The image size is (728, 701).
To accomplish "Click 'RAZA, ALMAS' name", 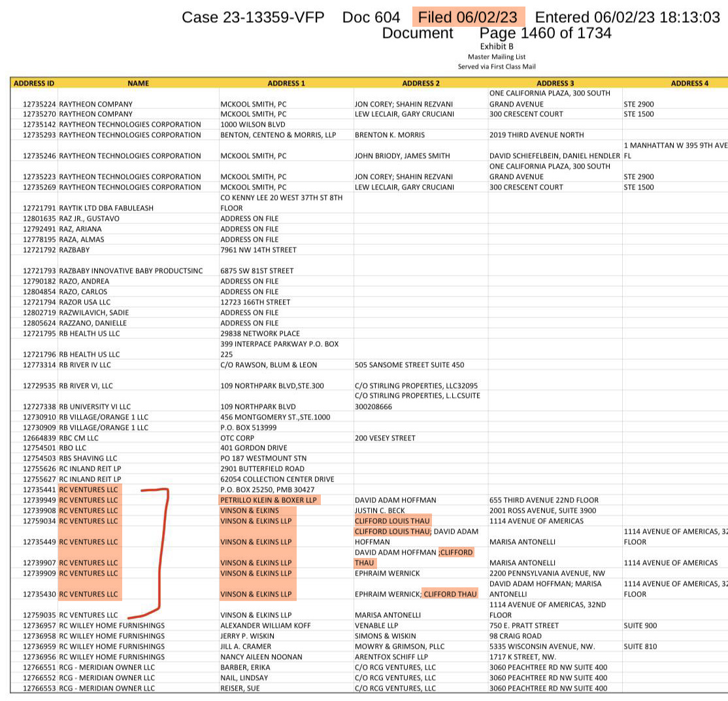I will [x=82, y=240].
